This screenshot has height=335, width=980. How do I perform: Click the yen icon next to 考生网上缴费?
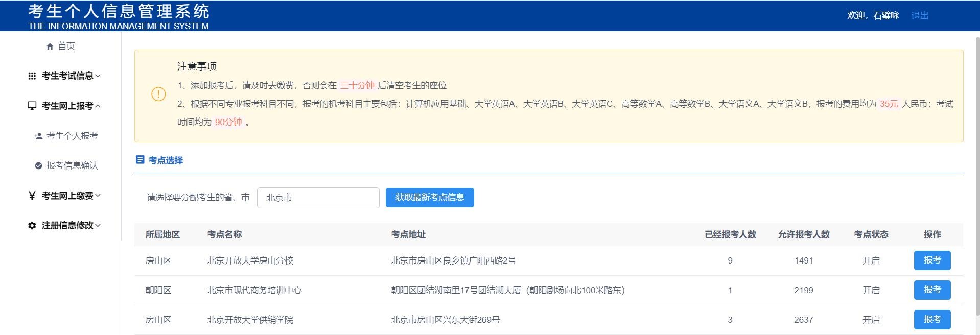click(x=32, y=196)
